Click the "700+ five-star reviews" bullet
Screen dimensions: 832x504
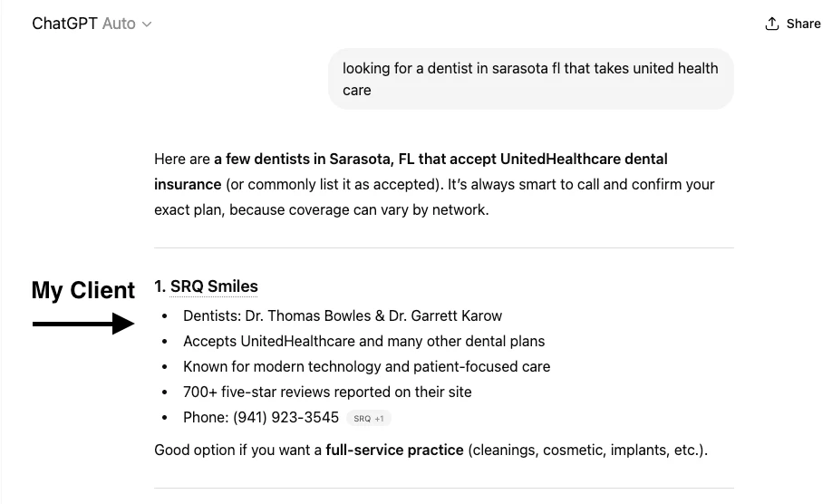[x=327, y=392]
